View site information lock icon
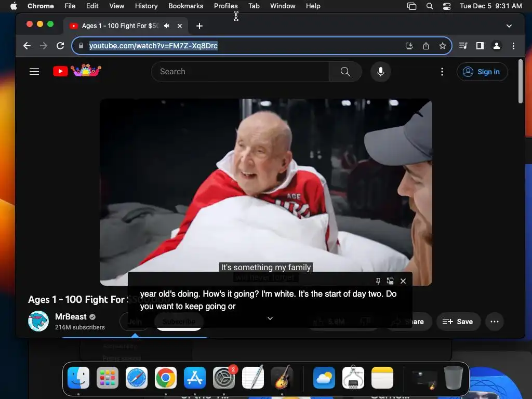The width and height of the screenshot is (532, 399). pos(81,46)
